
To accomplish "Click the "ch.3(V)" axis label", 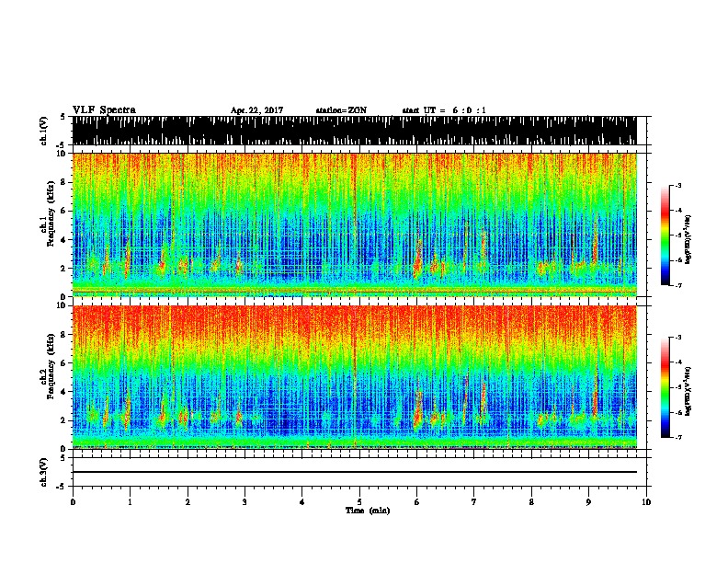I will click(x=44, y=472).
